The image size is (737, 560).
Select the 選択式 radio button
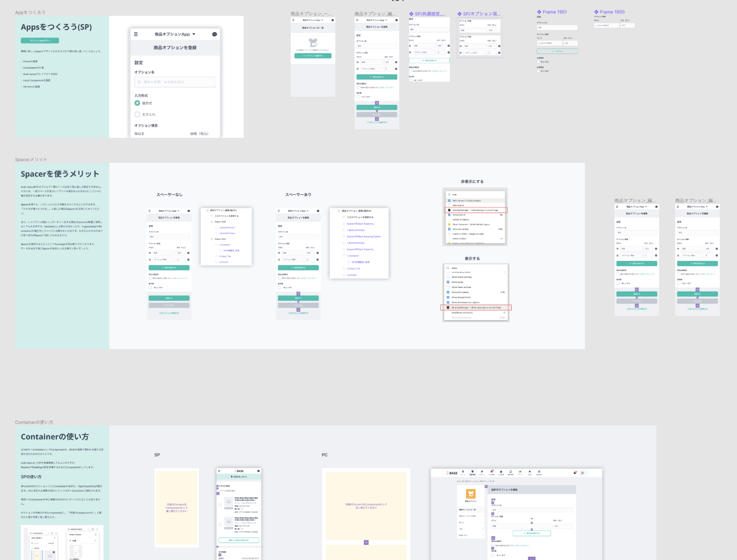[x=137, y=103]
